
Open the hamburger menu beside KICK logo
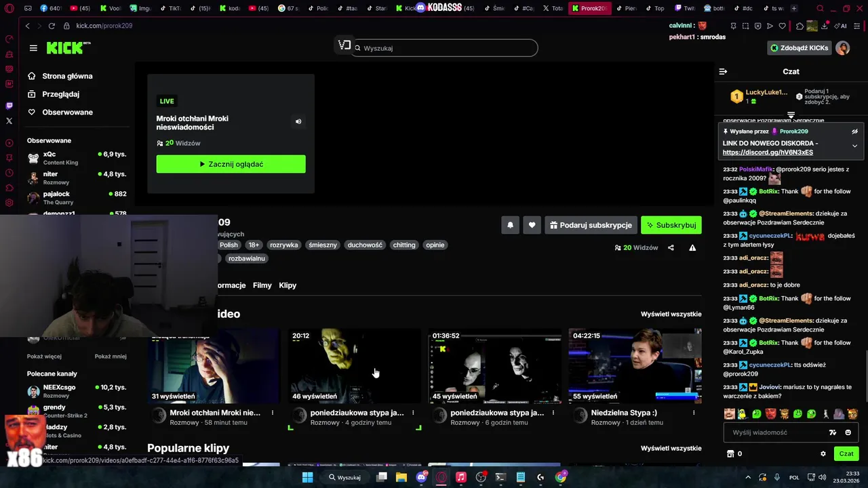click(33, 48)
